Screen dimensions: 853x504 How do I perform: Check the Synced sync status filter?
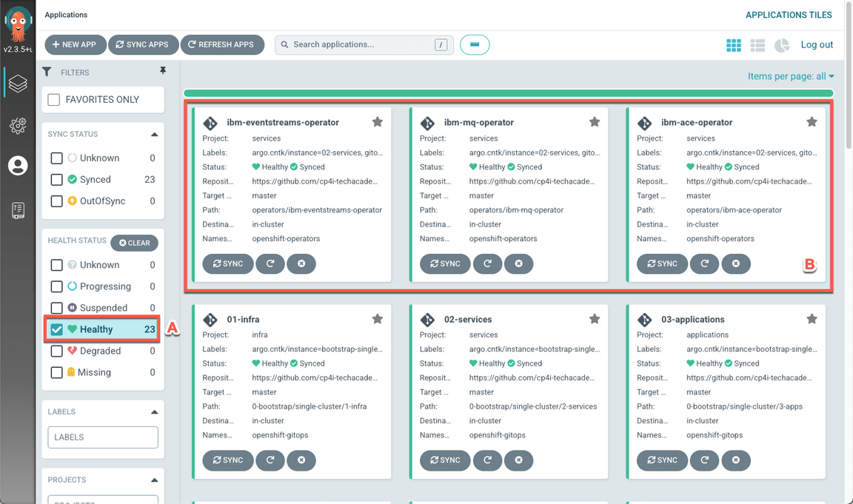(56, 179)
